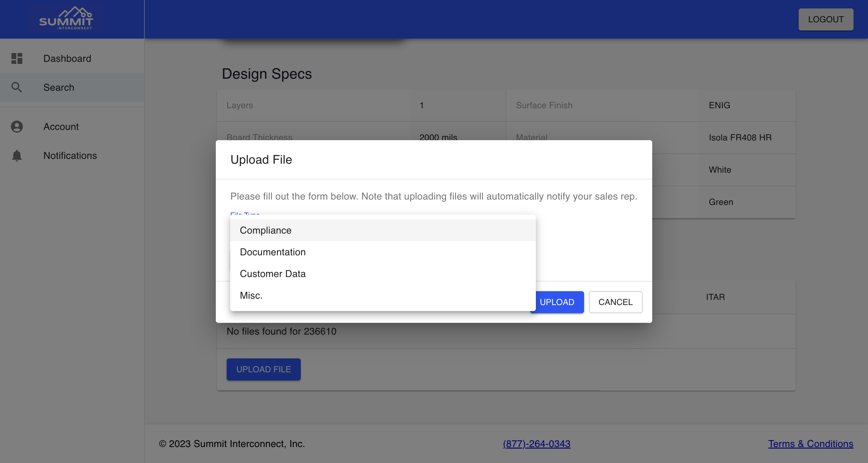The height and width of the screenshot is (463, 868).
Task: Click the 'White' value cell
Action: (x=720, y=169)
